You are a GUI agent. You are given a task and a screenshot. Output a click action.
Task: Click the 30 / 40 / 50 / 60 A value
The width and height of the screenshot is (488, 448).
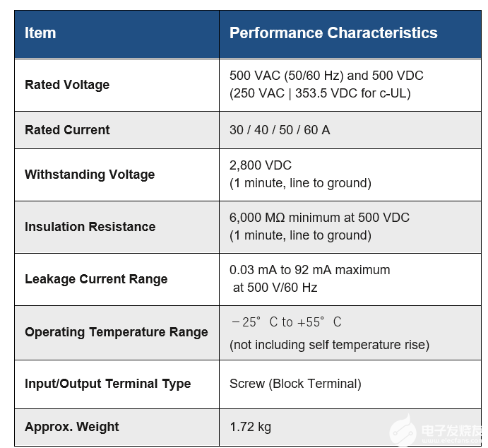(x=280, y=130)
